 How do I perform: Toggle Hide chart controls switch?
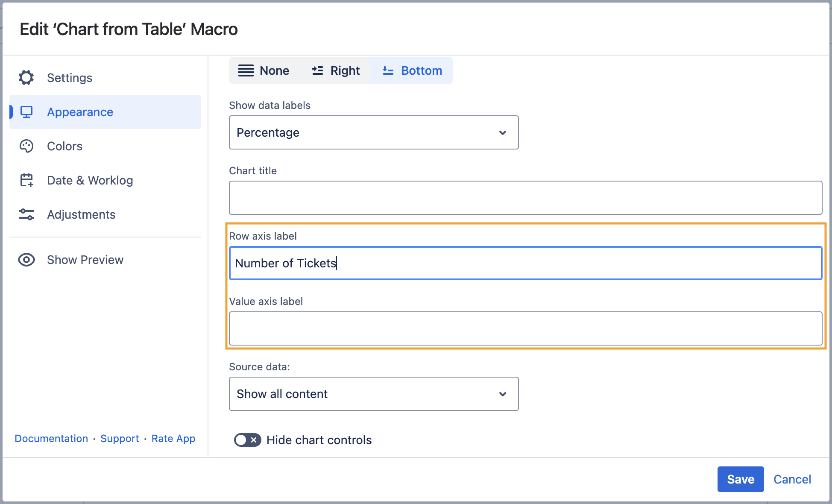tap(247, 440)
